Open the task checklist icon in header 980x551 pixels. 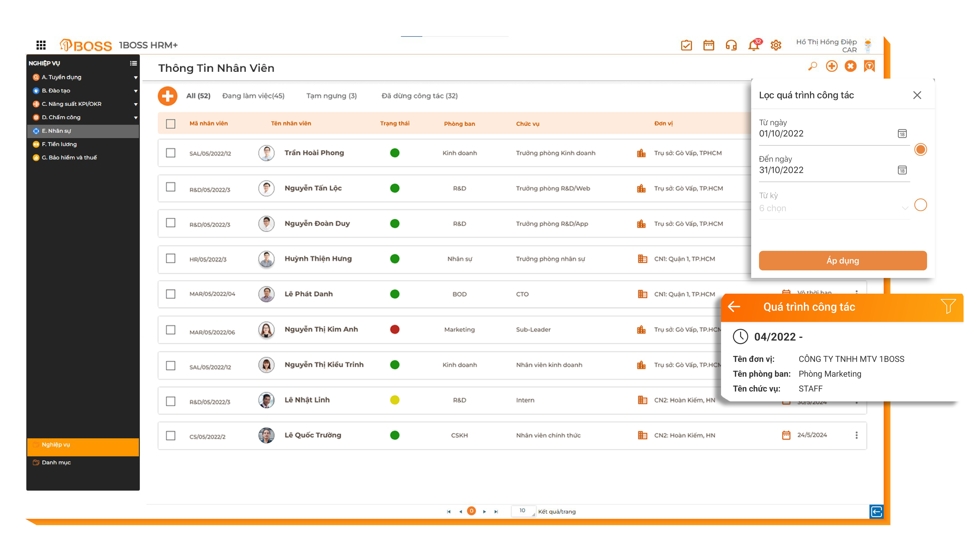coord(686,46)
